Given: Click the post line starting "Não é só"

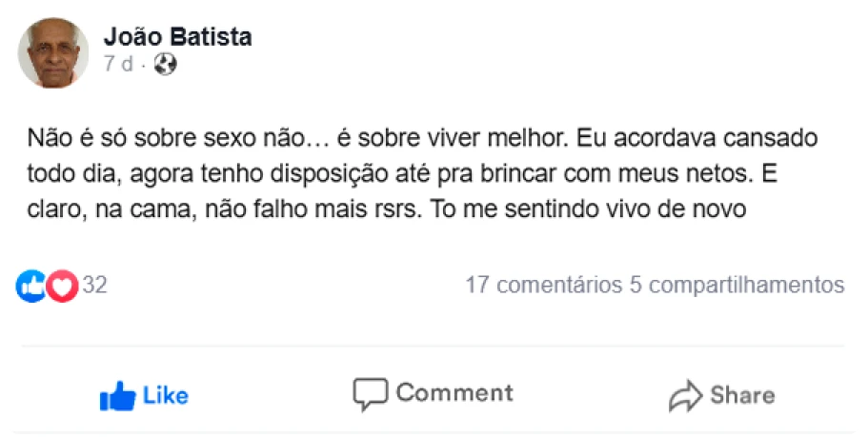Looking at the screenshot, I should pyautogui.click(x=422, y=137).
